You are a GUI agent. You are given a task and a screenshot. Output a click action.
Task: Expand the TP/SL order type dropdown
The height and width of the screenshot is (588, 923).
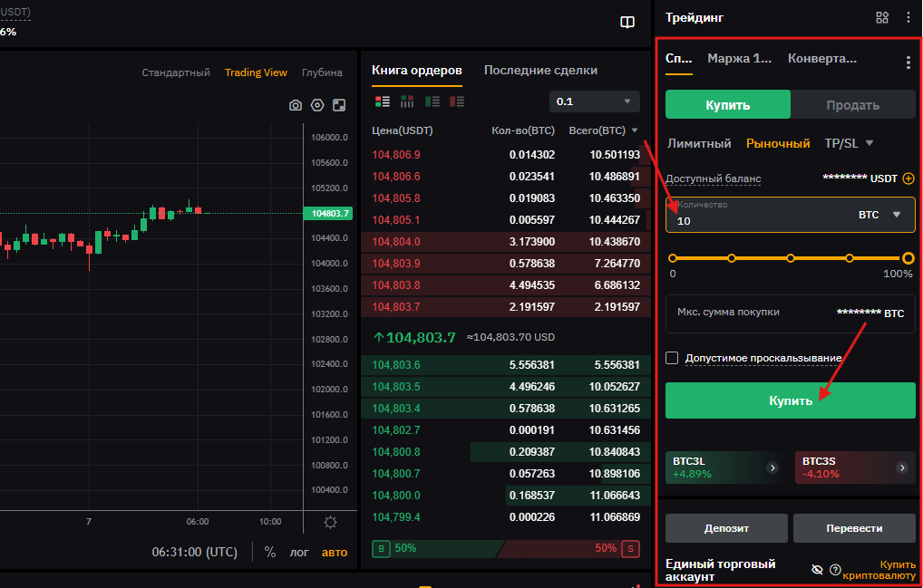coord(849,143)
